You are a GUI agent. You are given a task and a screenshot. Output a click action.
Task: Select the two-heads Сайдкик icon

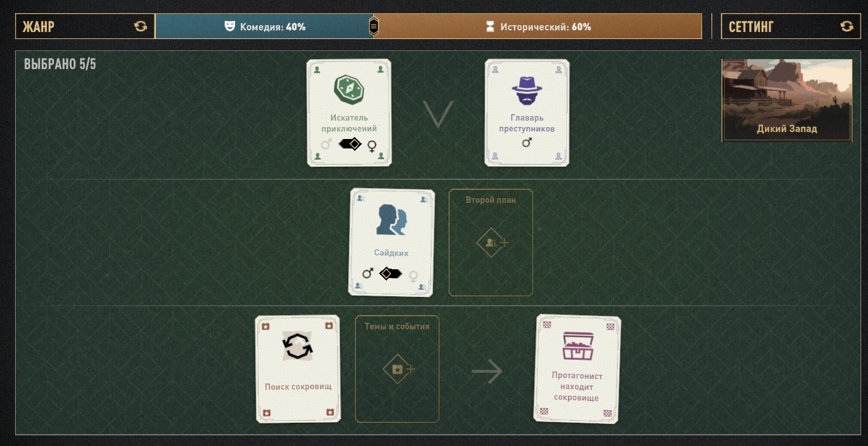click(392, 220)
